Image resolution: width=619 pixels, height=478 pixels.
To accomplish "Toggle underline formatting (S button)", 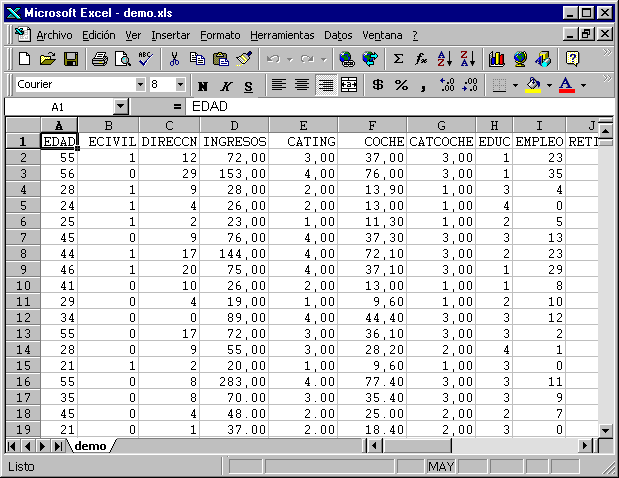I will [248, 86].
